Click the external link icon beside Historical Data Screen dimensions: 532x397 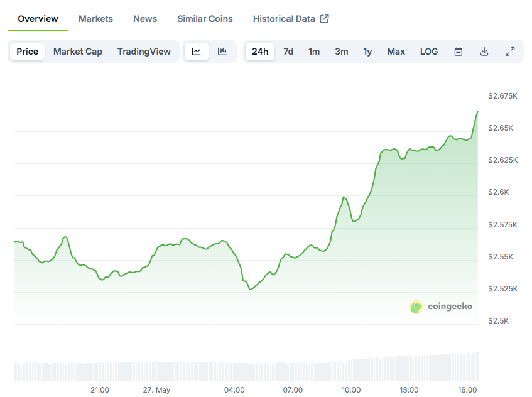324,19
